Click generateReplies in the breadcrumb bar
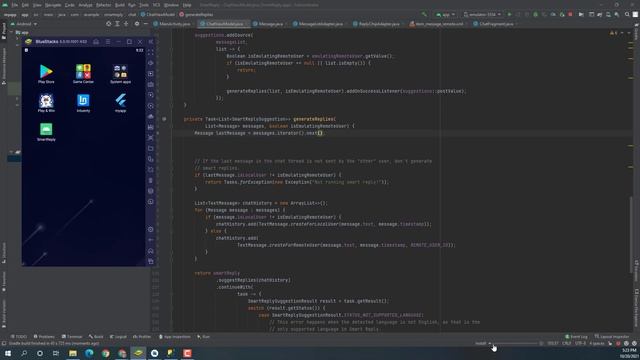 point(196,15)
